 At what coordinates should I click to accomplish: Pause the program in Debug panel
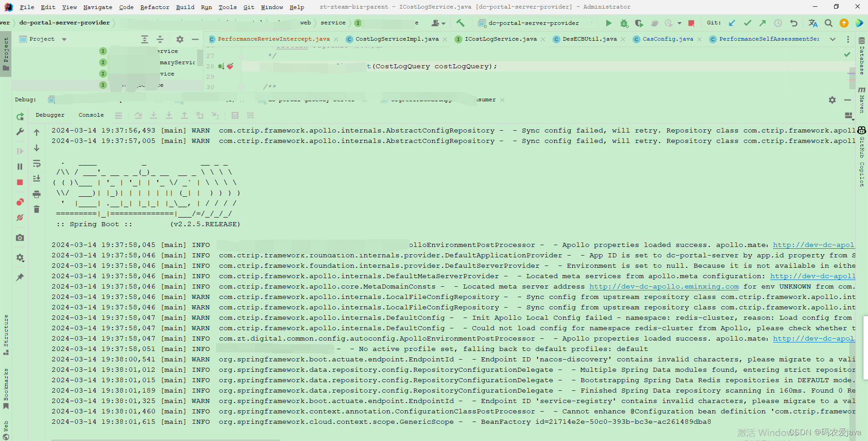[20, 166]
